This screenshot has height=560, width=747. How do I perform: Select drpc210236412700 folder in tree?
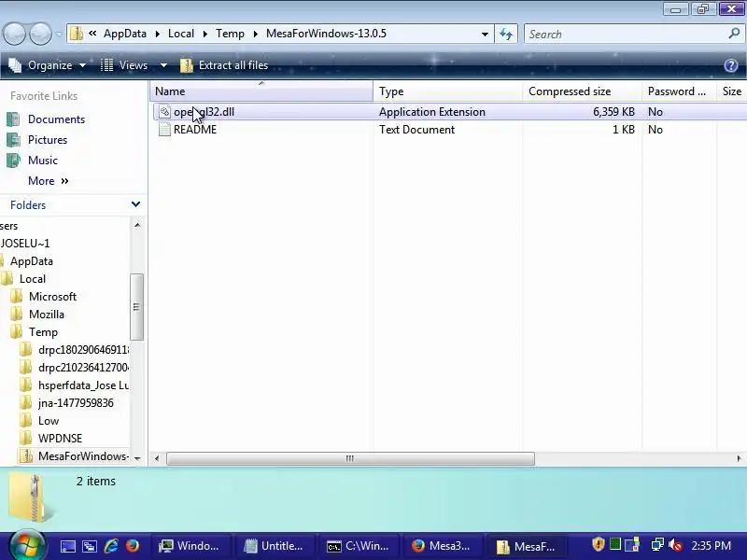tap(83, 368)
